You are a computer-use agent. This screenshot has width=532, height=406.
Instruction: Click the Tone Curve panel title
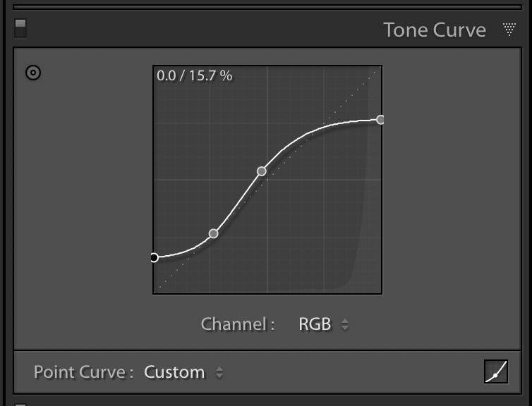[435, 30]
